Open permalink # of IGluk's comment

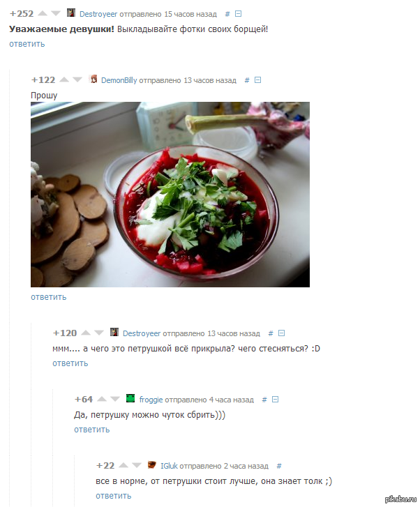[279, 466]
